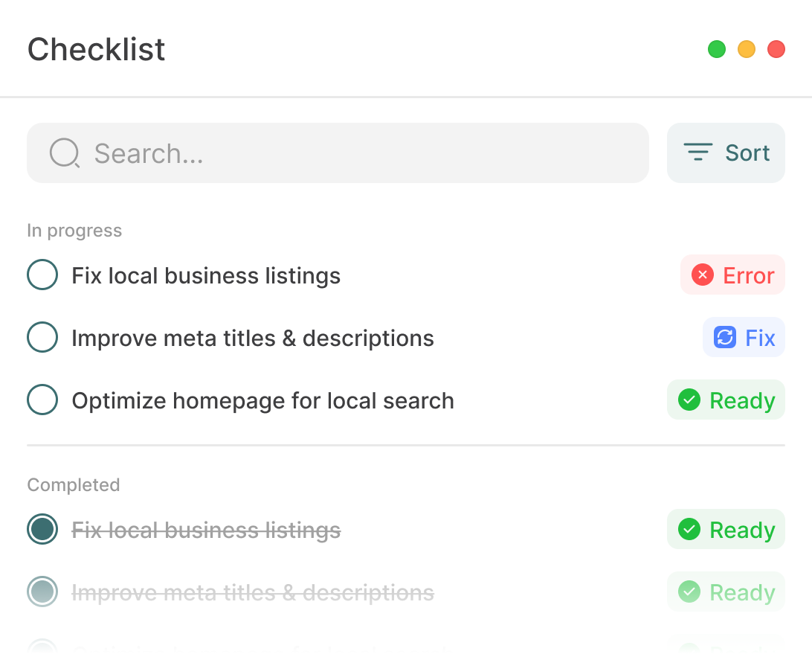Click green checkmark icon beside Optimize homepage
Viewport: 812px width, 654px height.
689,400
